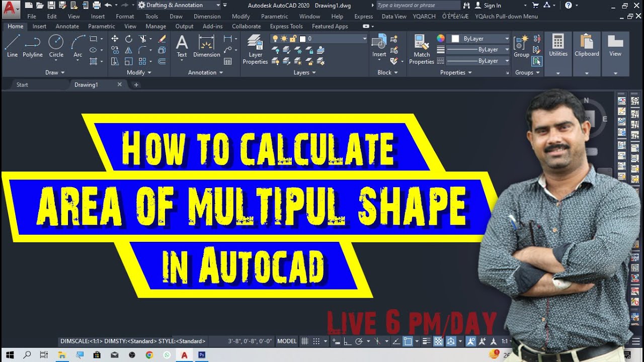Click the Trim scissors icon

(142, 39)
